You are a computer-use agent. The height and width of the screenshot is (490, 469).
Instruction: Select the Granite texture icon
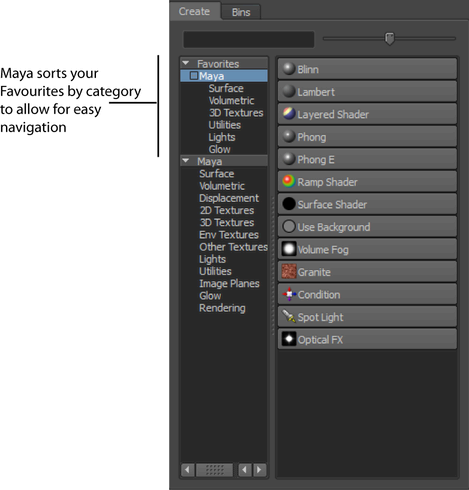[x=289, y=271]
